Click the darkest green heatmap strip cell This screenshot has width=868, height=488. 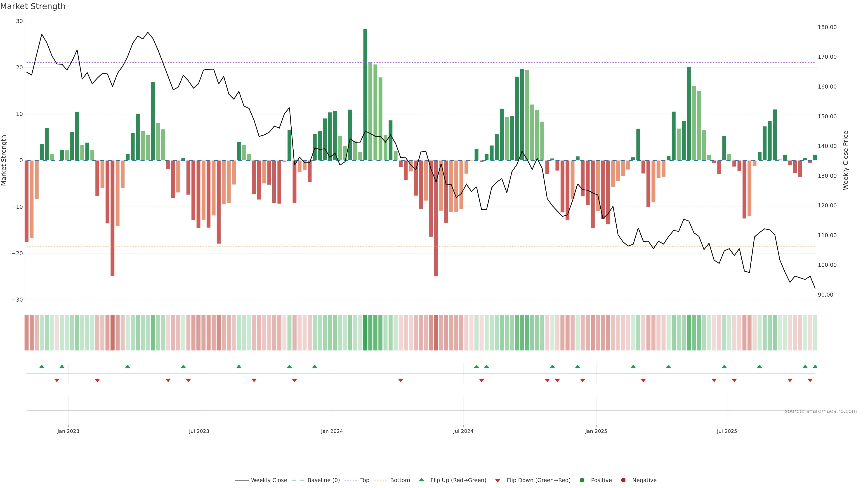coord(365,332)
